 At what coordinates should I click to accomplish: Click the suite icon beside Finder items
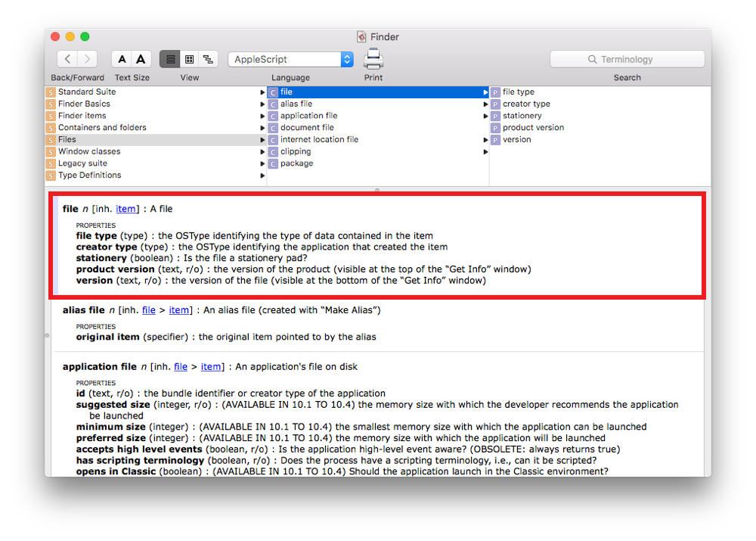pyautogui.click(x=51, y=116)
